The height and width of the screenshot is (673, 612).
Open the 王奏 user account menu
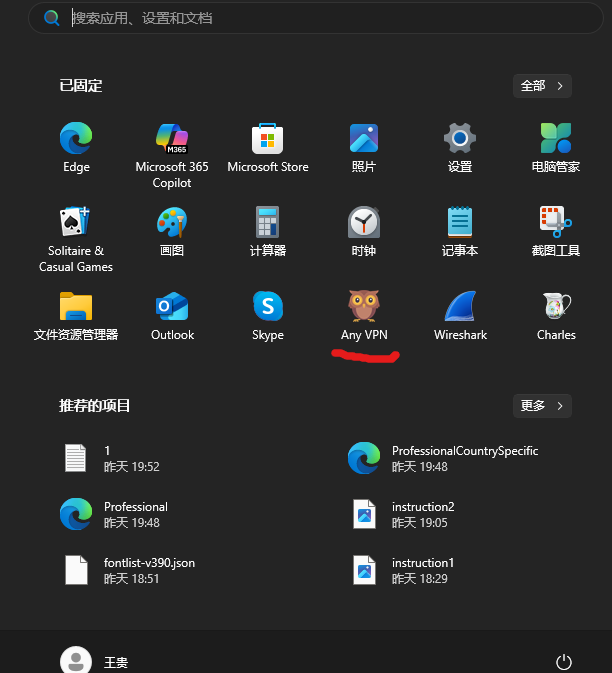[x=94, y=662]
